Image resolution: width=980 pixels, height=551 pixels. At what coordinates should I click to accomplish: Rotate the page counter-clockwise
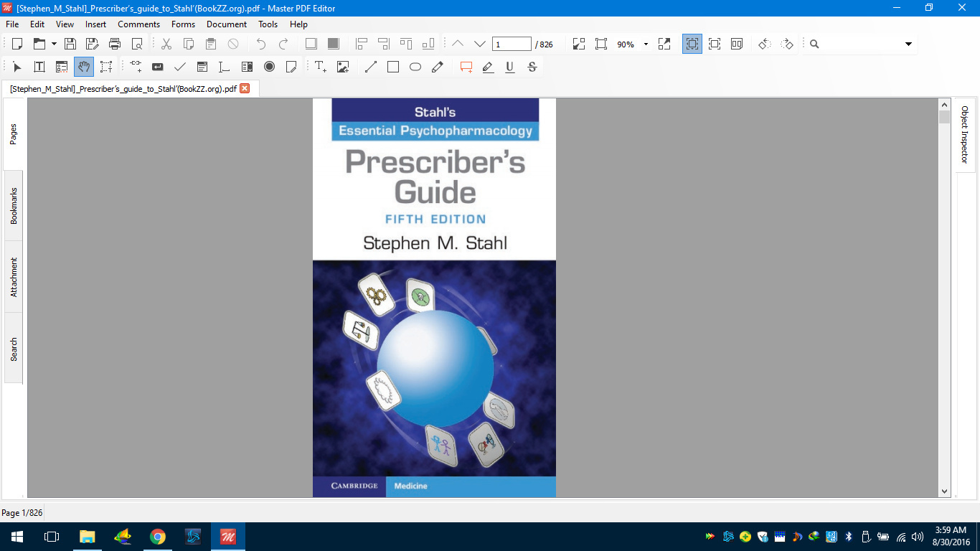pyautogui.click(x=765, y=44)
